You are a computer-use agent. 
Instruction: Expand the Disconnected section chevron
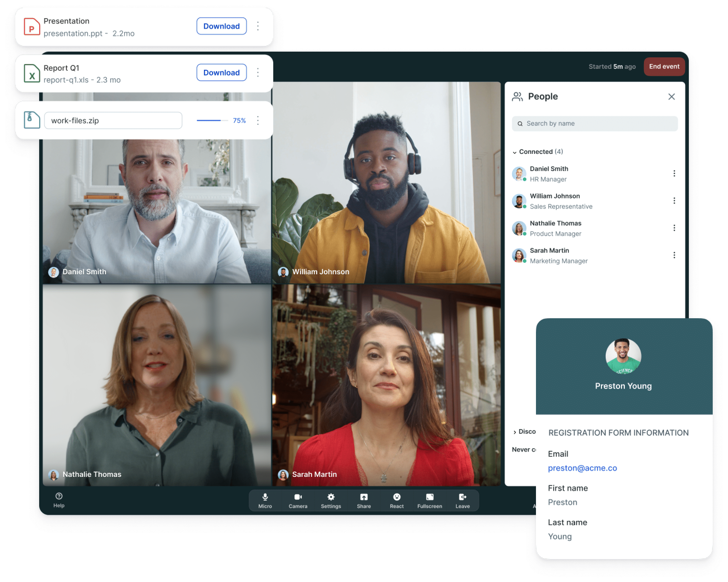tap(515, 432)
